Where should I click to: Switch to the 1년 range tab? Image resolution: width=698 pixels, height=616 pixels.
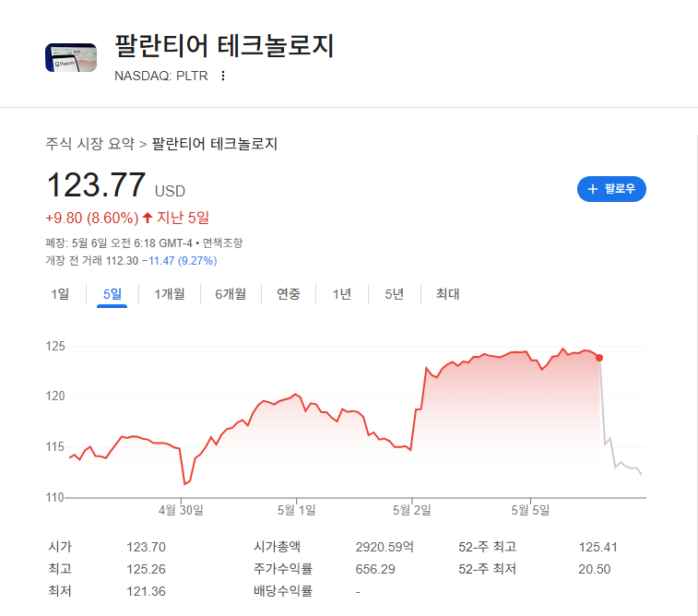point(342,294)
